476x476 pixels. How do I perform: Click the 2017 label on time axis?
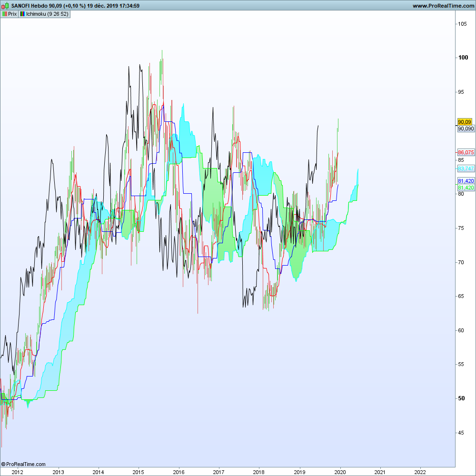218,472
